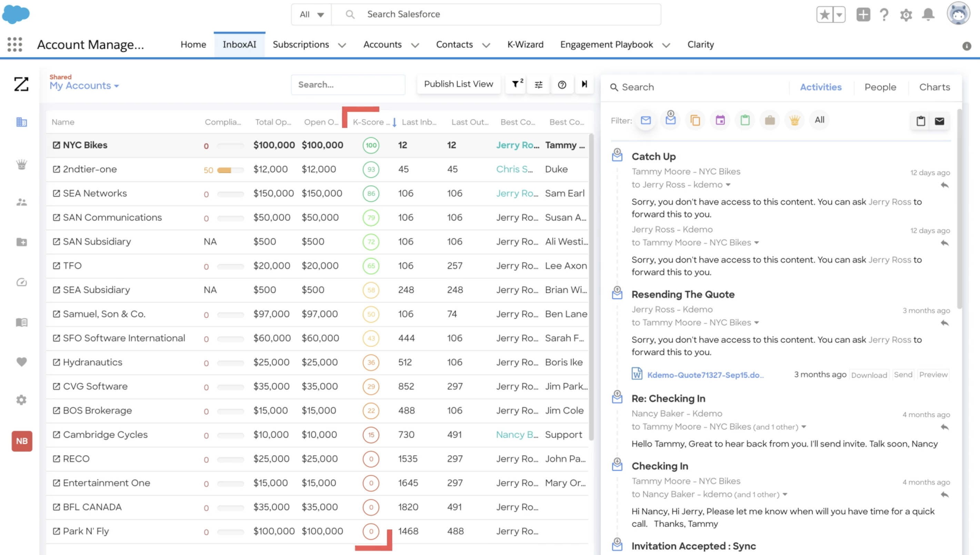Expand the Accounts tab chevron
The width and height of the screenshot is (980, 555).
click(415, 46)
